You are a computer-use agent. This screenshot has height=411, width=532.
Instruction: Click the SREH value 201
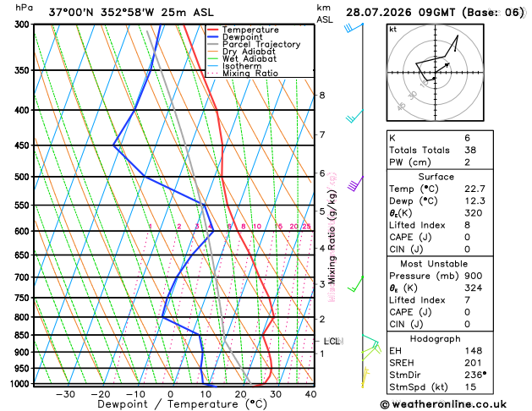[x=474, y=363]
